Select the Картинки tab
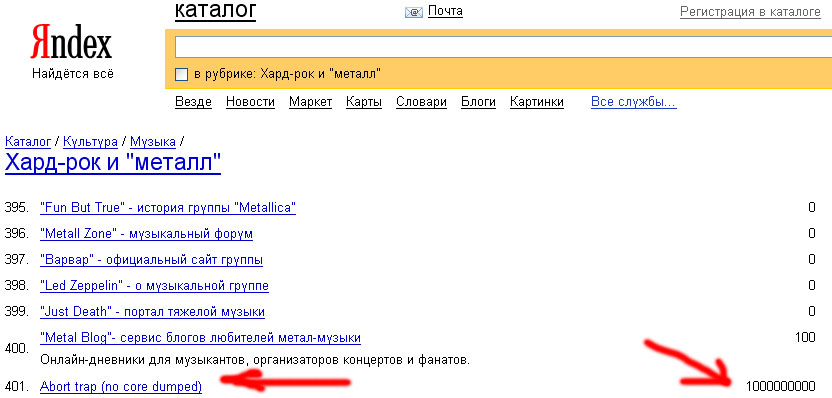This screenshot has width=832, height=398. (536, 102)
